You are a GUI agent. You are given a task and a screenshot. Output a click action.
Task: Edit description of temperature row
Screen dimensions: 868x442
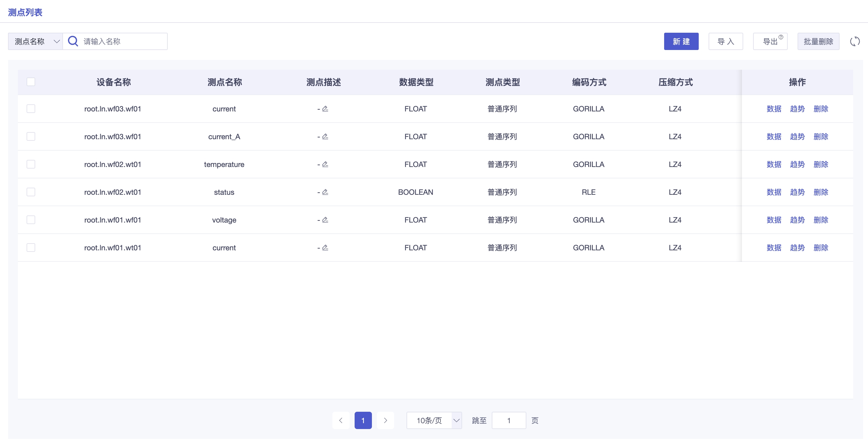point(325,164)
